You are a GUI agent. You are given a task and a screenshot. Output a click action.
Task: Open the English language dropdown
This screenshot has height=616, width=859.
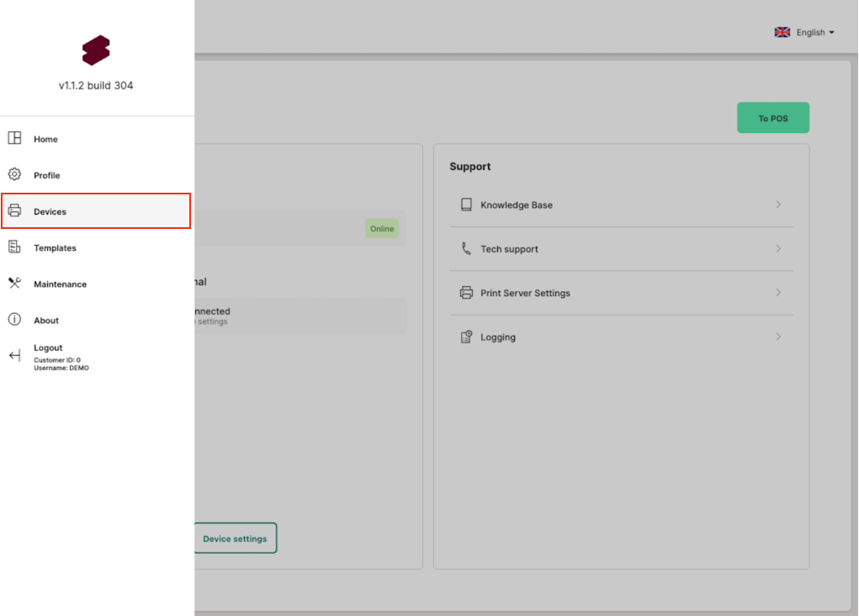click(804, 33)
